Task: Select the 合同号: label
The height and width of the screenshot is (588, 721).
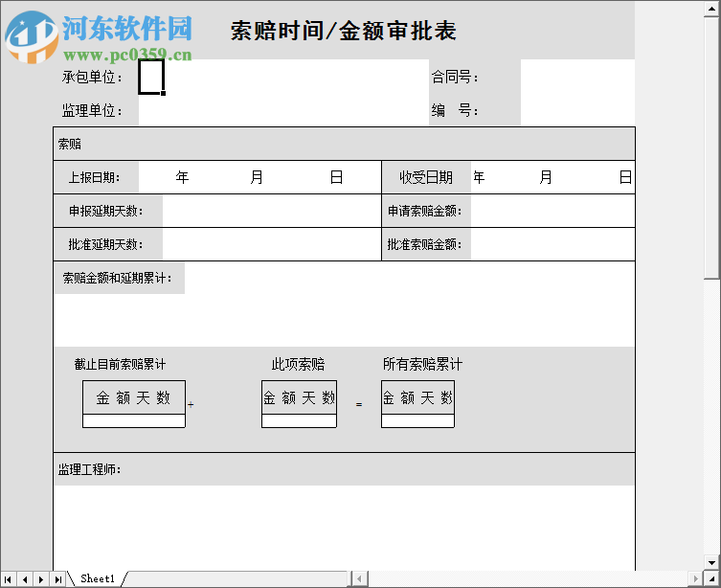Action: (455, 78)
